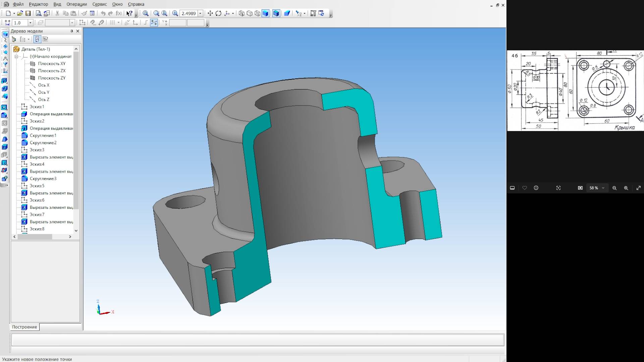Viewport: 644px width, 362px height.
Task: Click the wireframe display mode icon
Action: 241,13
